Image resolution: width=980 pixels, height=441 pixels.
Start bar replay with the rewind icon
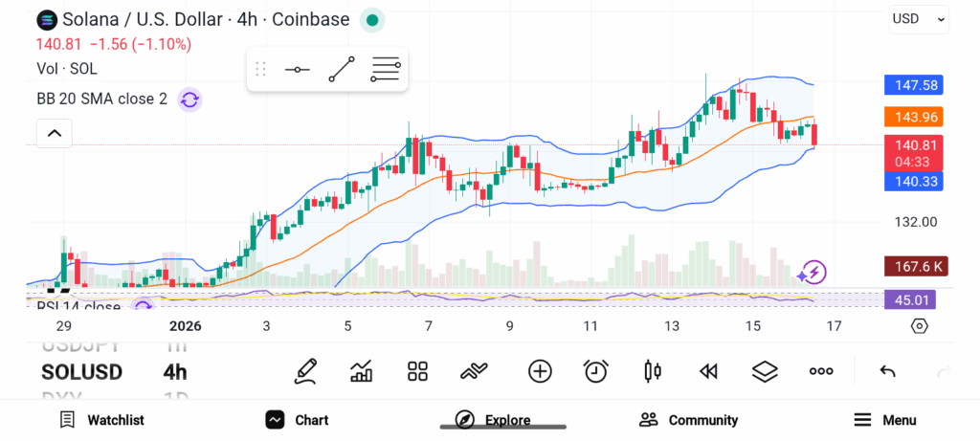(708, 371)
